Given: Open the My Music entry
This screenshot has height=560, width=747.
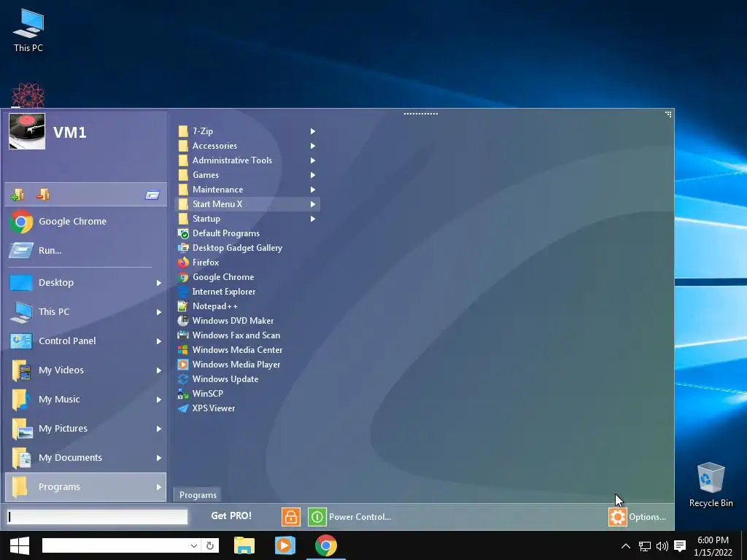Looking at the screenshot, I should [x=86, y=399].
